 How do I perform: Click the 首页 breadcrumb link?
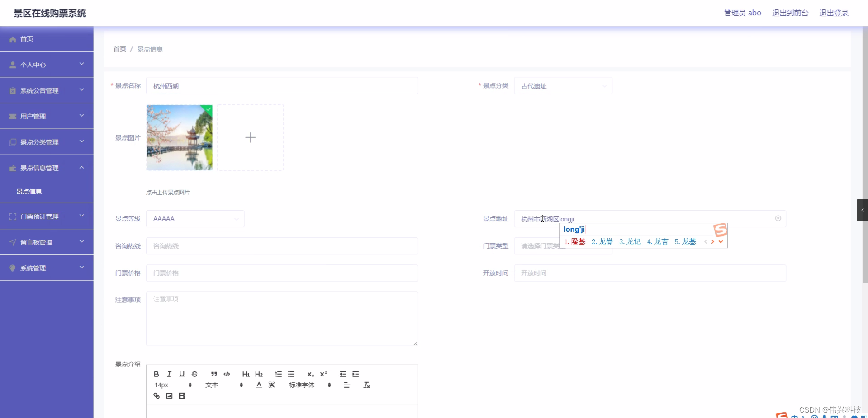pos(119,49)
